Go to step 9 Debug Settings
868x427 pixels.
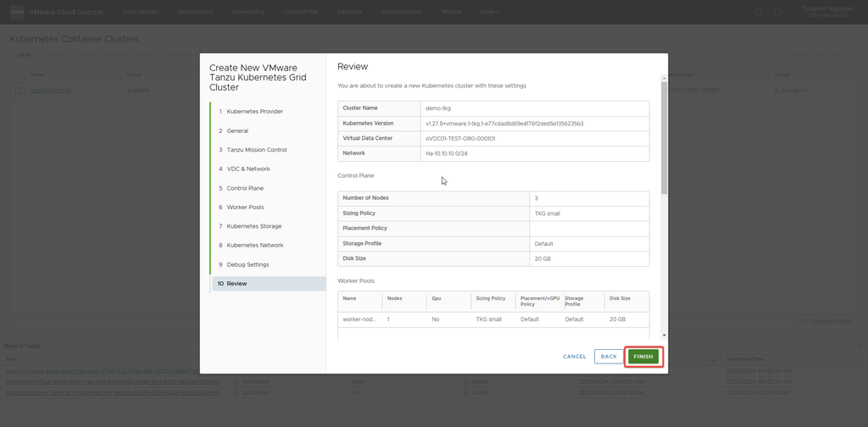click(248, 264)
